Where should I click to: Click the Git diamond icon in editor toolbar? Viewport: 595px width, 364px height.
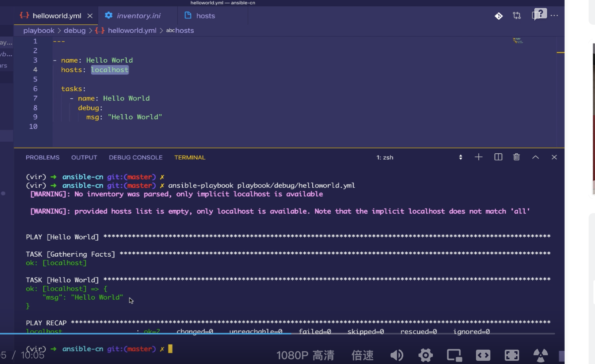click(499, 16)
